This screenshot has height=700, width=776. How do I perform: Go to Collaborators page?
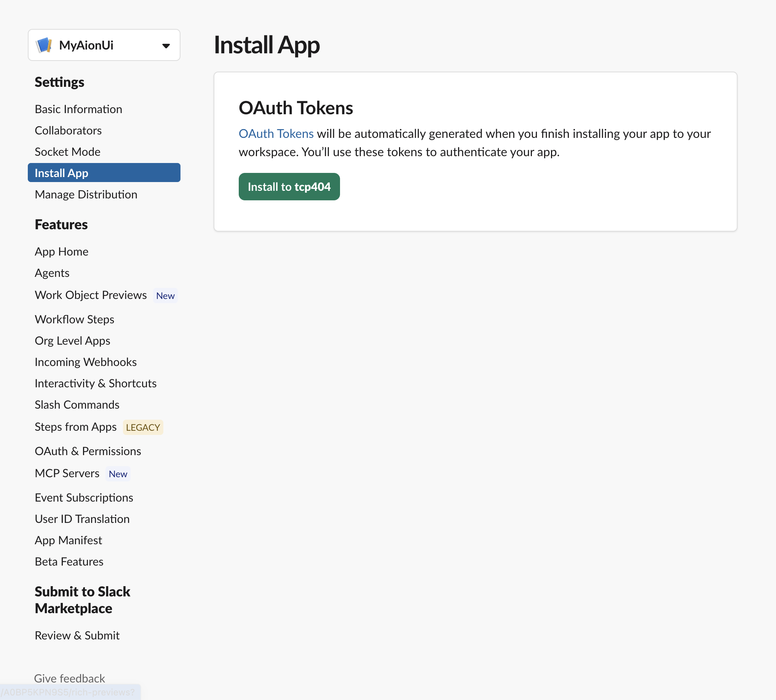[x=68, y=130]
